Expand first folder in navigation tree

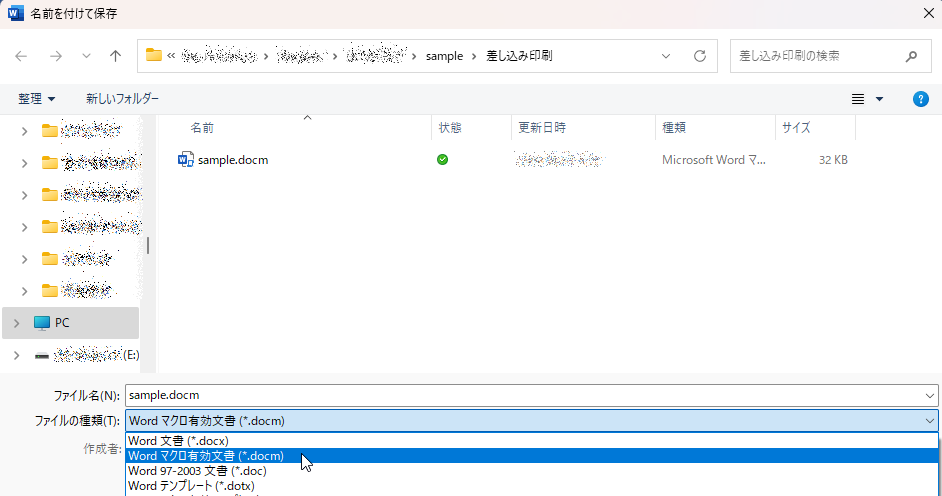25,131
